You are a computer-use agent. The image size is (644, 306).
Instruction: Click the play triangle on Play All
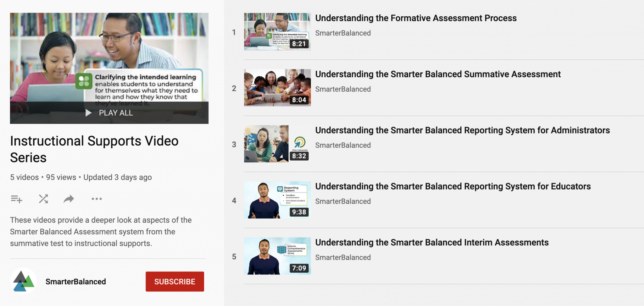[x=88, y=113]
